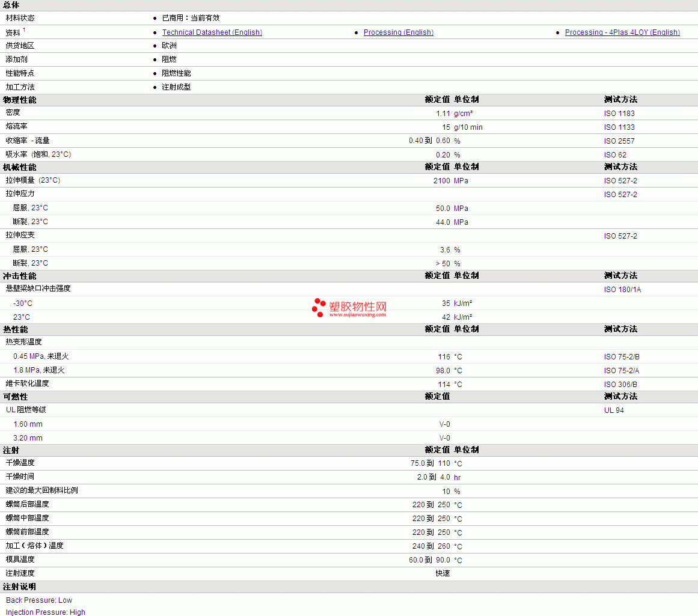698x616 pixels.
Task: Open Processing - 4Plas 4LOY (English) link
Action: pos(622,32)
